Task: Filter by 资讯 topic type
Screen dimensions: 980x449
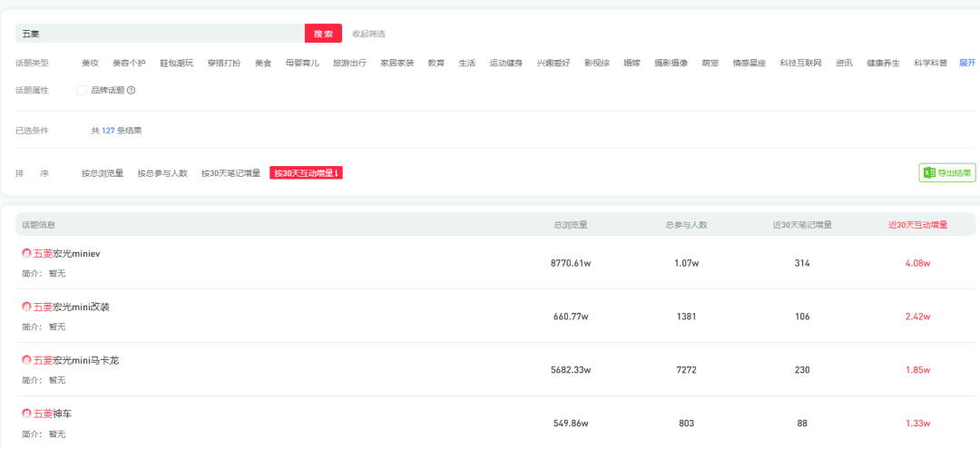Action: tap(845, 63)
